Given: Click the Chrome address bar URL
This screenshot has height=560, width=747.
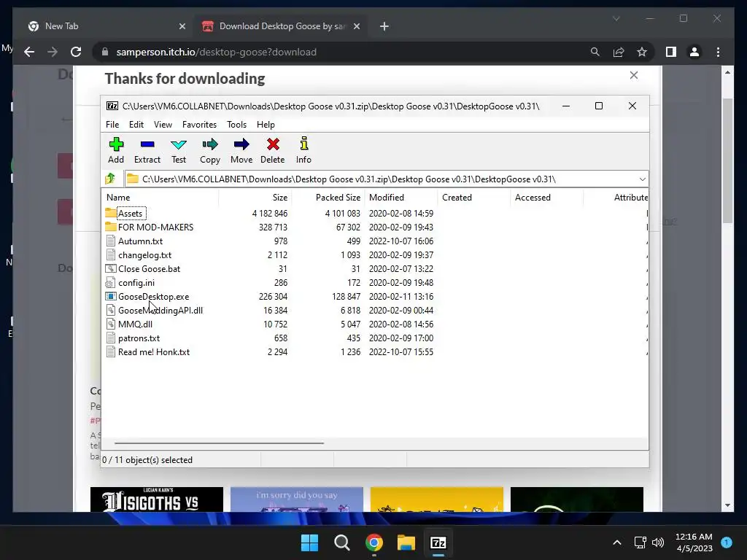Looking at the screenshot, I should (216, 52).
